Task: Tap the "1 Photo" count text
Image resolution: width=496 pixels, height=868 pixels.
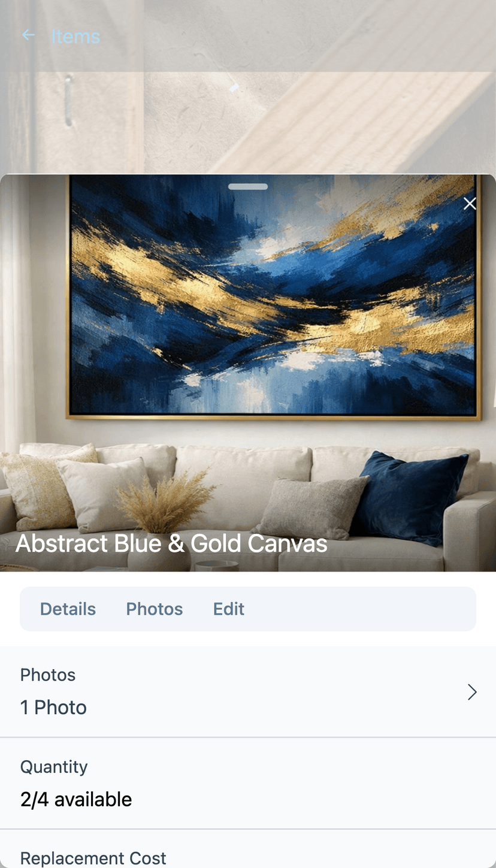Action: (x=53, y=707)
